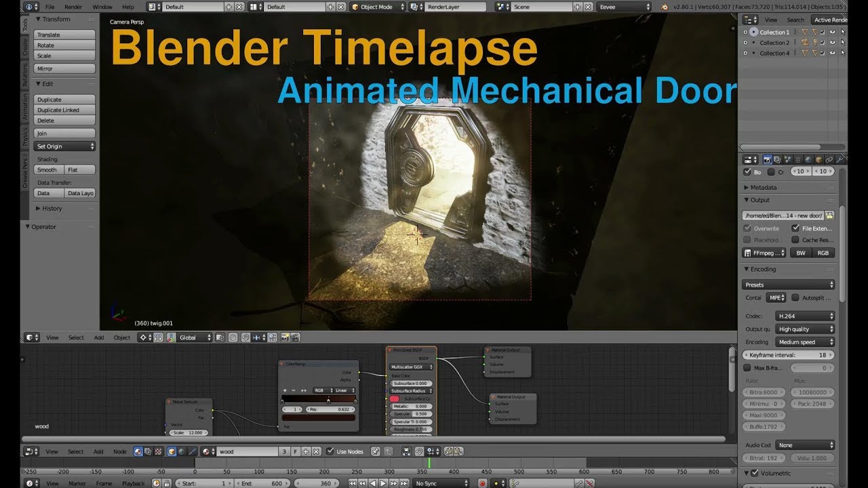The image size is (868, 488).
Task: Click the node editor type icon
Action: [31, 451]
